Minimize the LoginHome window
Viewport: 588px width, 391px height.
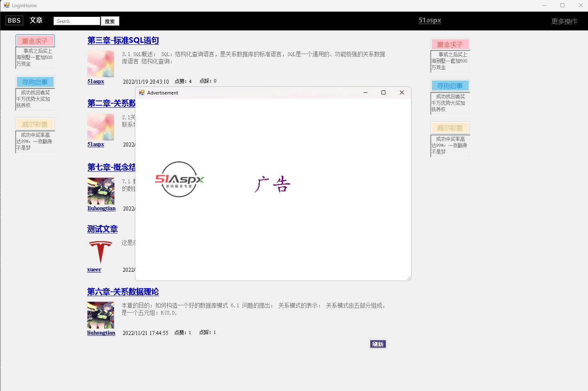pos(544,5)
